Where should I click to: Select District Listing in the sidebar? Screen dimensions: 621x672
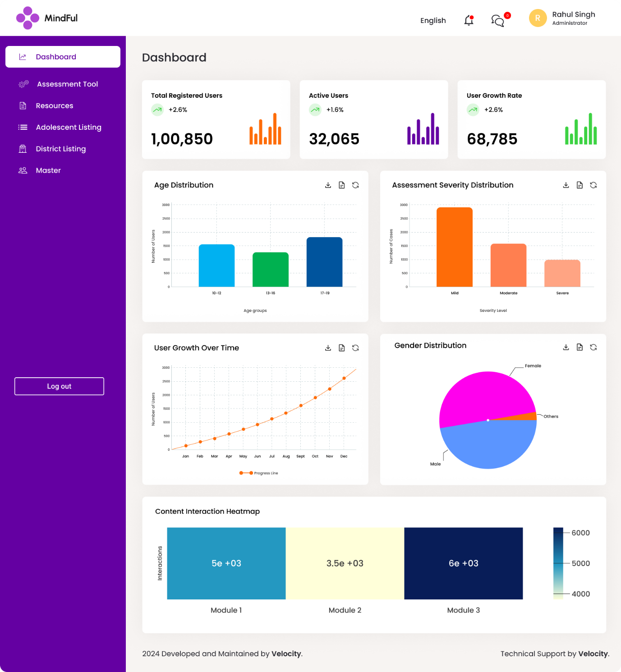61,149
